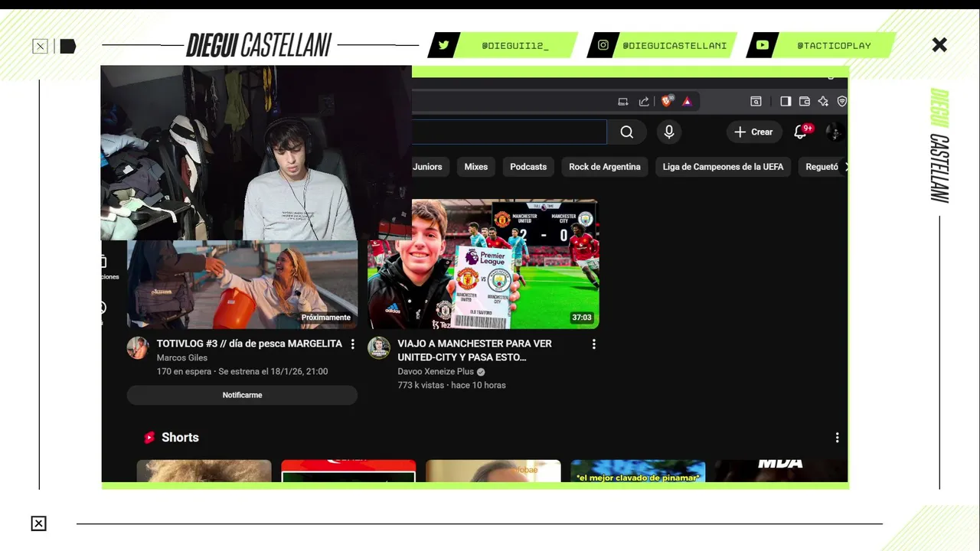This screenshot has height=551, width=980.
Task: Click the YouTube icon in the overlay header
Action: pyautogui.click(x=763, y=45)
